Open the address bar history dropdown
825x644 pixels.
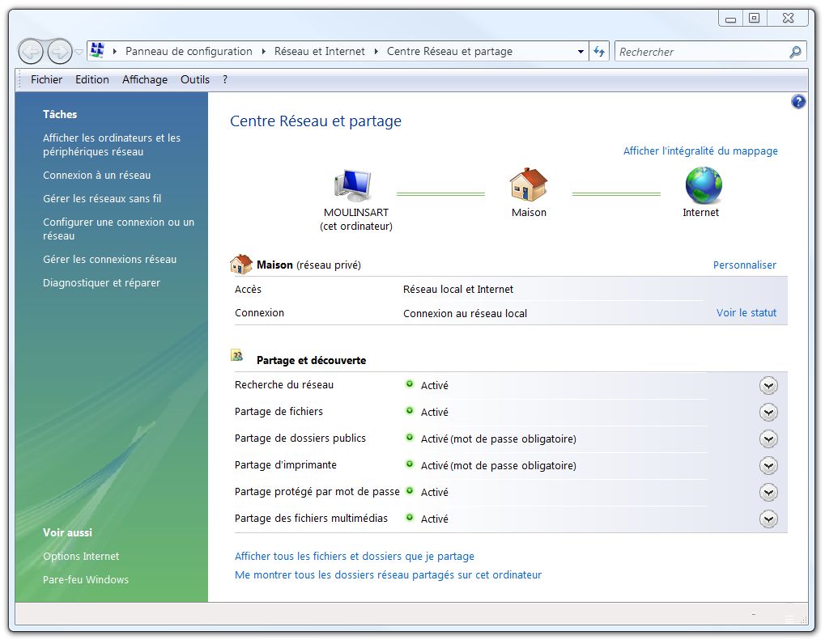click(x=580, y=52)
